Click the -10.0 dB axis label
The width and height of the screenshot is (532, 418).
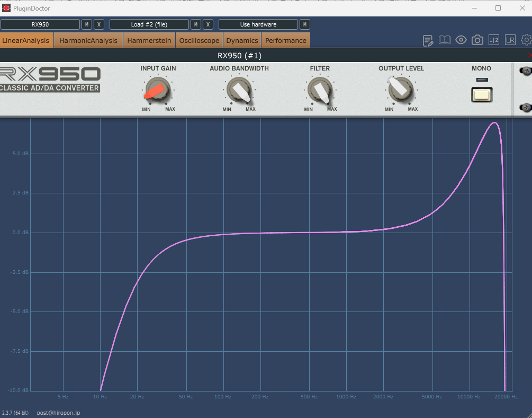tap(18, 390)
